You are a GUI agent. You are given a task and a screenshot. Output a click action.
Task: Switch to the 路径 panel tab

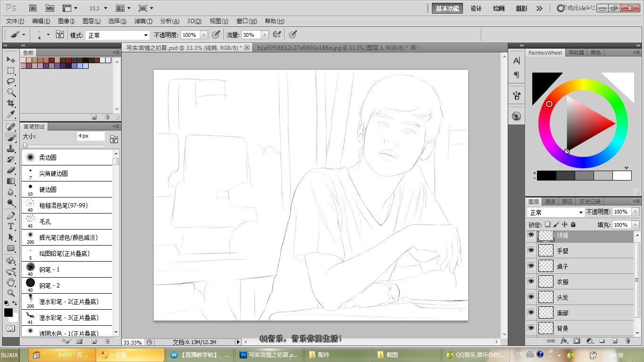pos(567,202)
